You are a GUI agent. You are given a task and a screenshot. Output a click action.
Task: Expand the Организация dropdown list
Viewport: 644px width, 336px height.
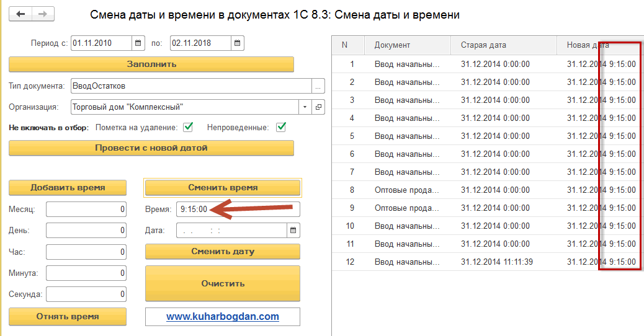pyautogui.click(x=305, y=107)
